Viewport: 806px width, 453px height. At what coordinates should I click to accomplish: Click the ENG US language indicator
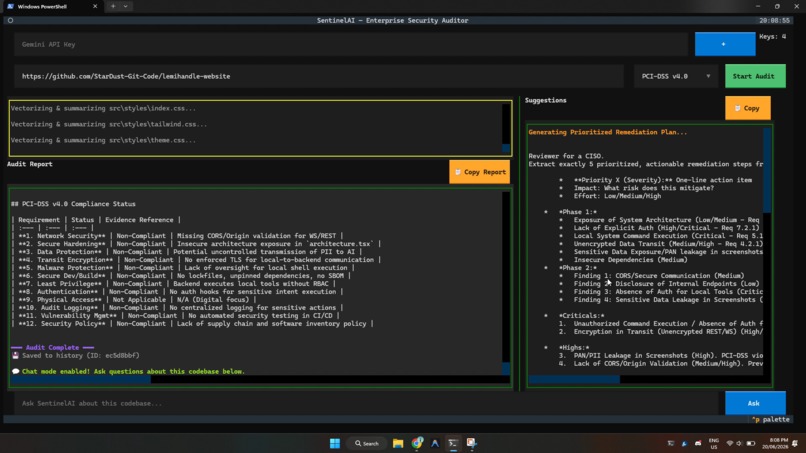(x=713, y=443)
